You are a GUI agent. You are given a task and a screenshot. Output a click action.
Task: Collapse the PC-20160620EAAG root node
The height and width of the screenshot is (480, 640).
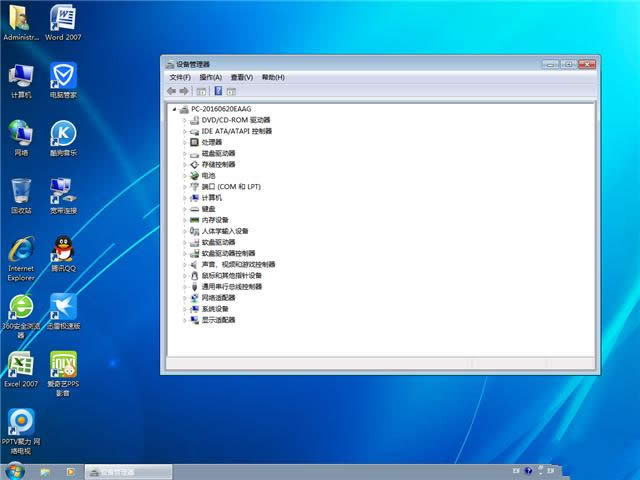(x=174, y=109)
